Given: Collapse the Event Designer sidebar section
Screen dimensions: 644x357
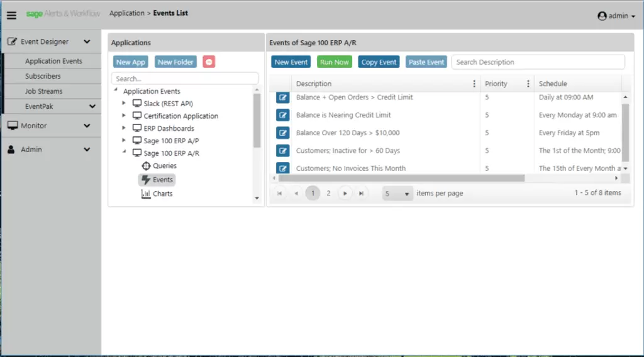Looking at the screenshot, I should [x=87, y=42].
